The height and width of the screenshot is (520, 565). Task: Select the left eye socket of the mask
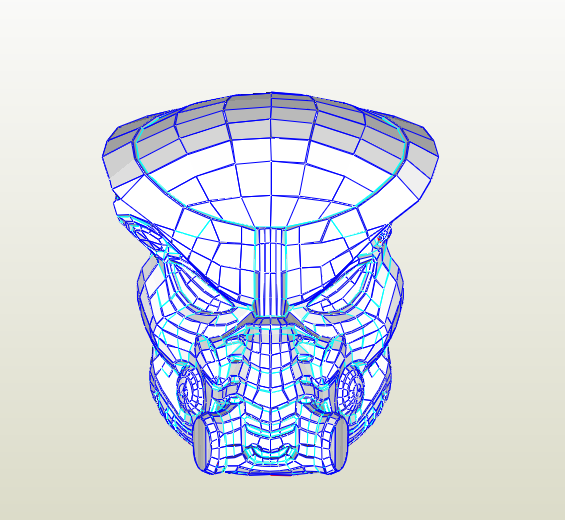[x=202, y=288]
